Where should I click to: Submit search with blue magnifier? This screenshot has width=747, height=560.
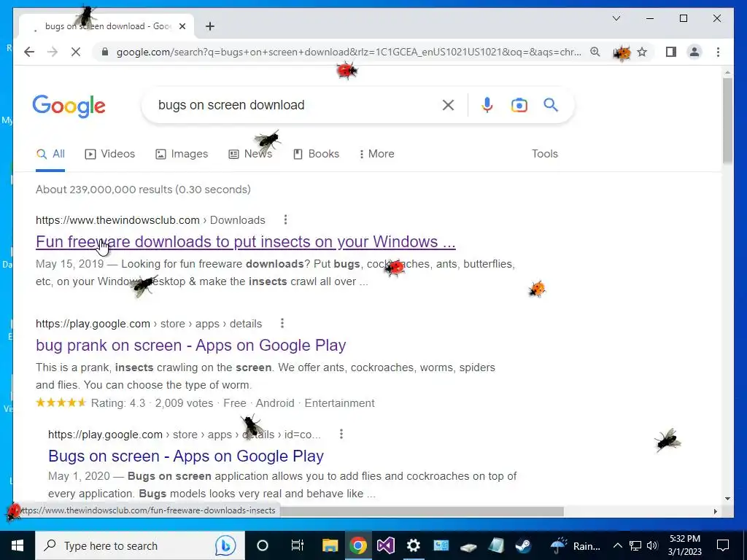pyautogui.click(x=551, y=105)
